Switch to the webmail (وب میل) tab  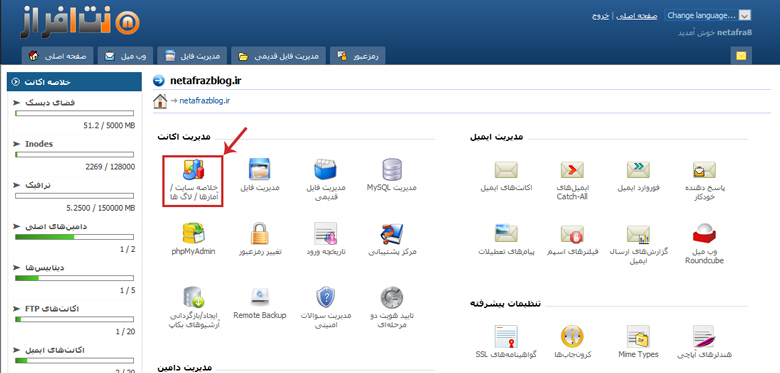click(125, 56)
